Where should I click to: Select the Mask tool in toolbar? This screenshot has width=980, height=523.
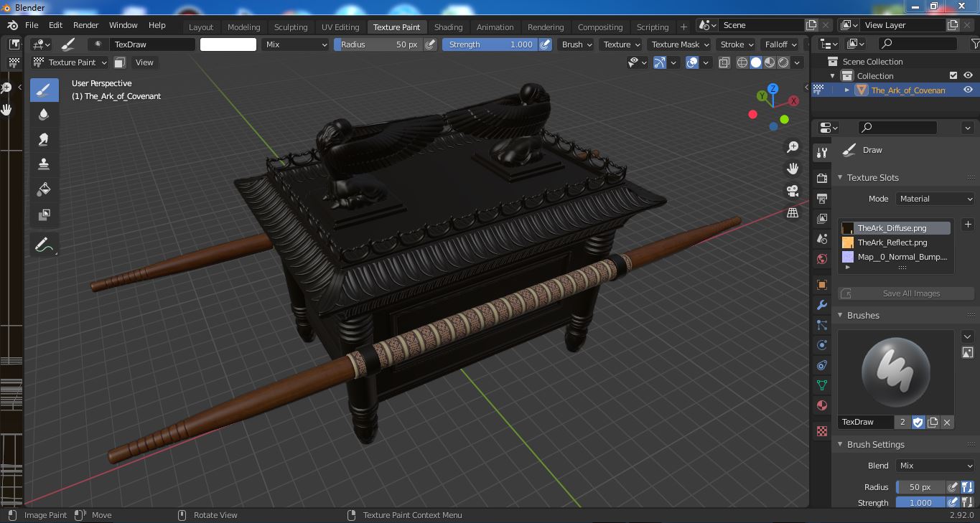(44, 215)
